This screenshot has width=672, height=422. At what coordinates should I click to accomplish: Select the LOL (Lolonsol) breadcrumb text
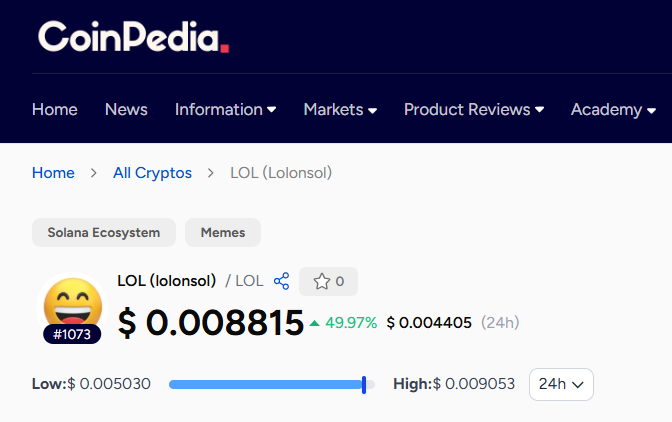(281, 173)
